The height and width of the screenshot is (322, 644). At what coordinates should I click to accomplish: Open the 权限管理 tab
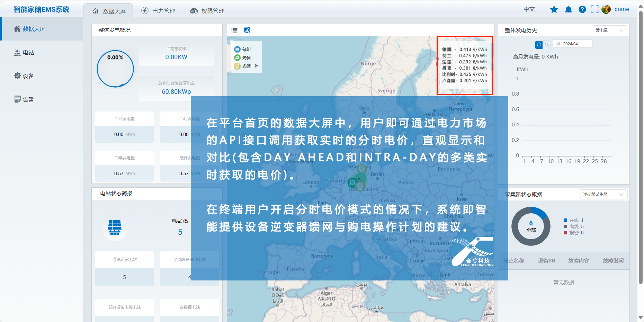pos(207,11)
